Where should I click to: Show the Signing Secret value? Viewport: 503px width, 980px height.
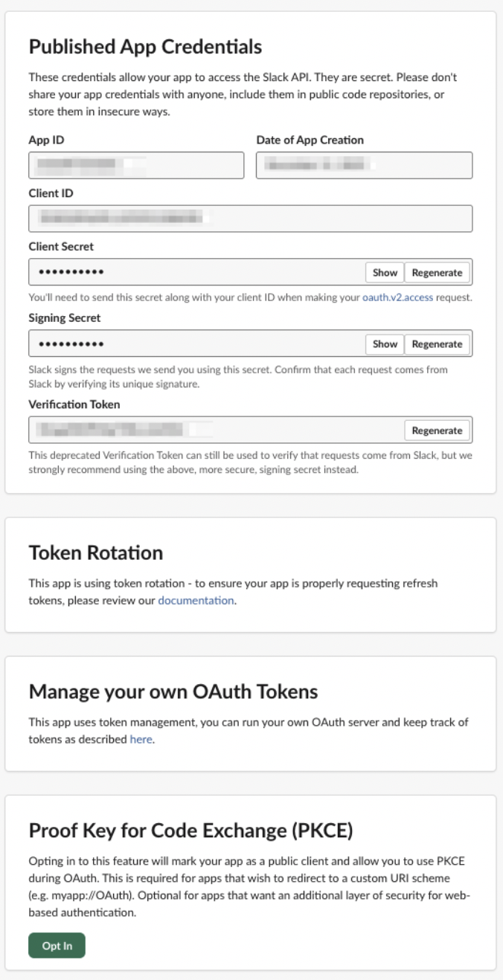click(x=385, y=344)
